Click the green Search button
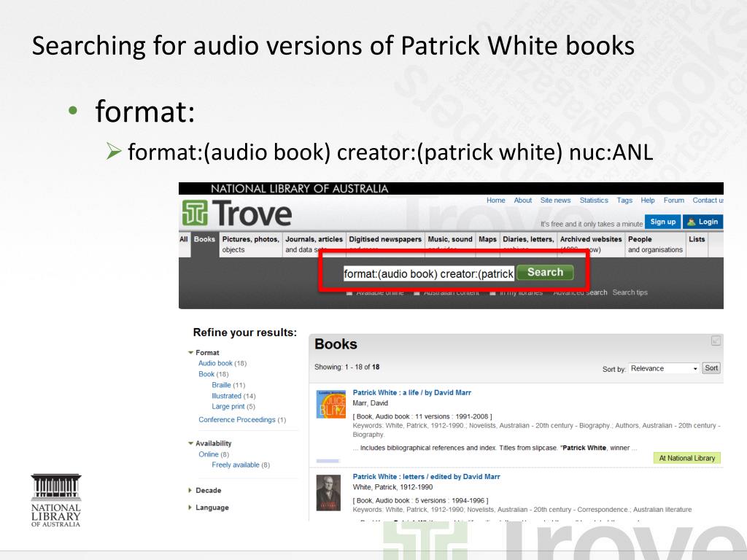This screenshot has width=747, height=560. click(545, 273)
